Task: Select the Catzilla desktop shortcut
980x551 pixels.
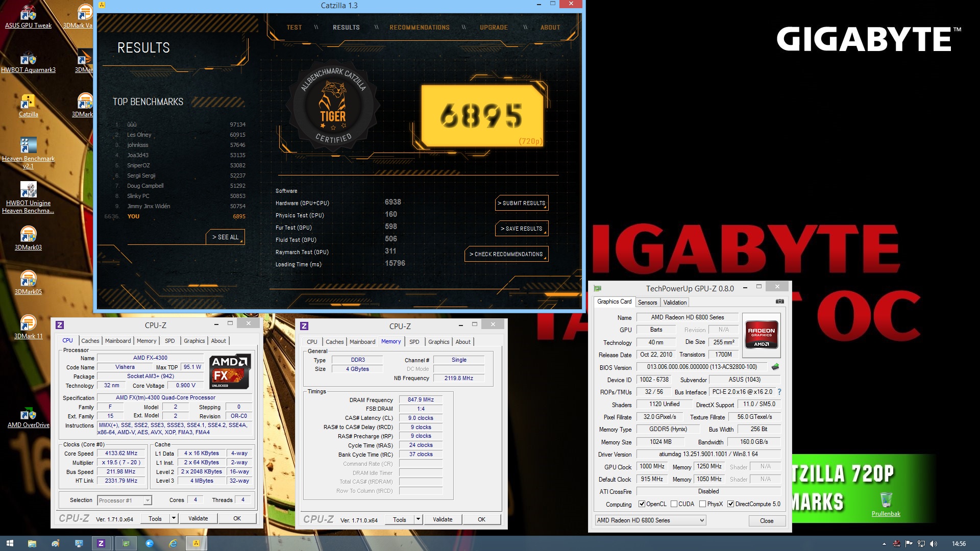Action: click(x=28, y=106)
